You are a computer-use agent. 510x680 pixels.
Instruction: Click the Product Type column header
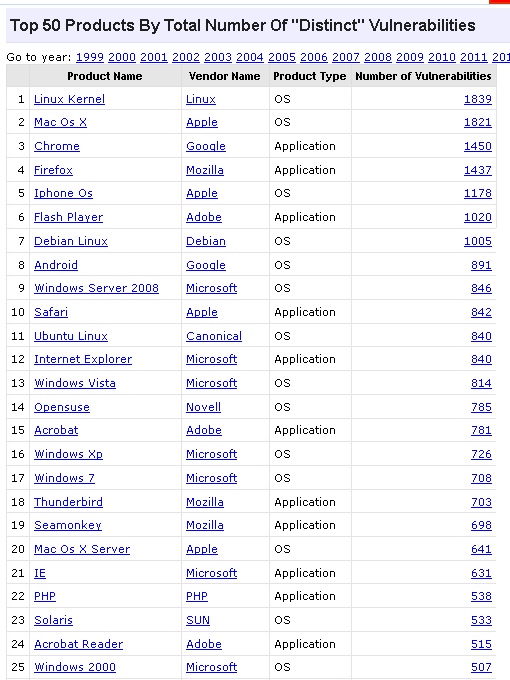click(x=310, y=76)
